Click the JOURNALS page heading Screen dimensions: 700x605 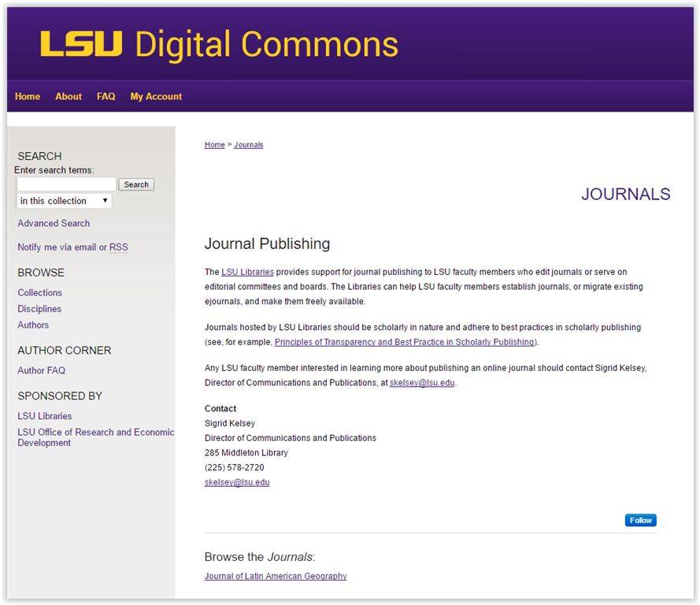626,195
